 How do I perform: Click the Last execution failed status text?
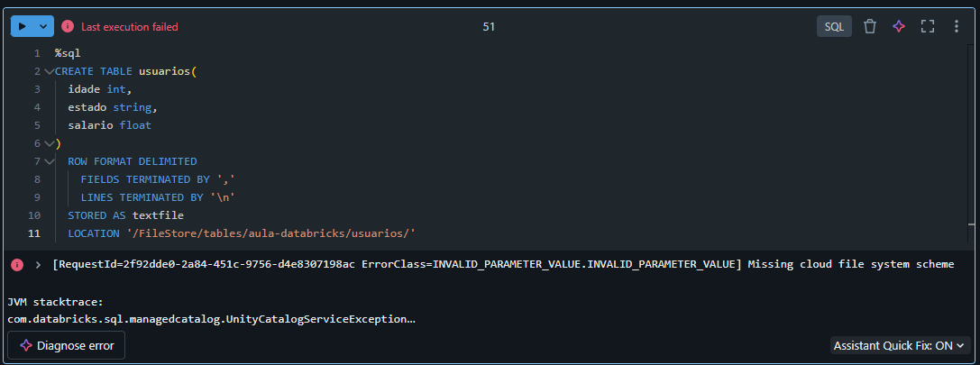pyautogui.click(x=130, y=27)
